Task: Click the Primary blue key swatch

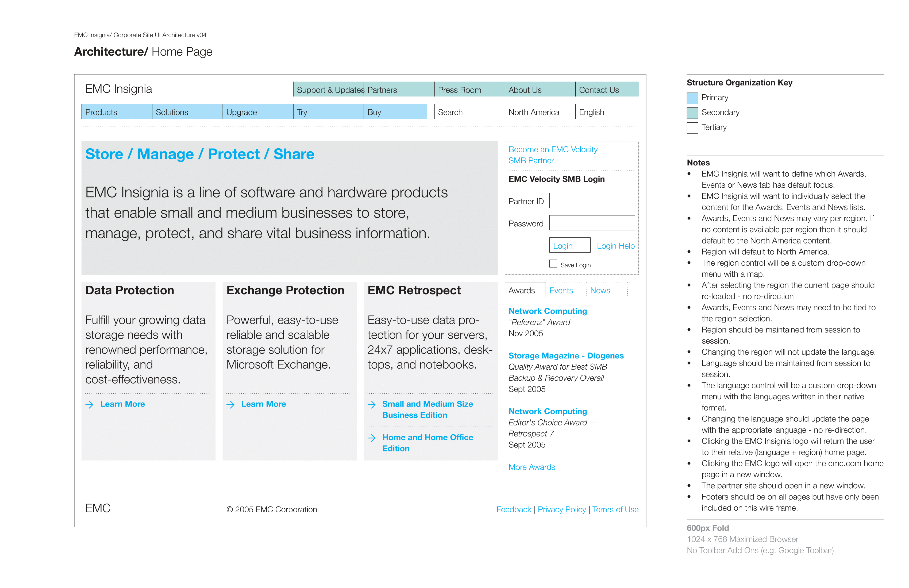Action: (x=692, y=98)
